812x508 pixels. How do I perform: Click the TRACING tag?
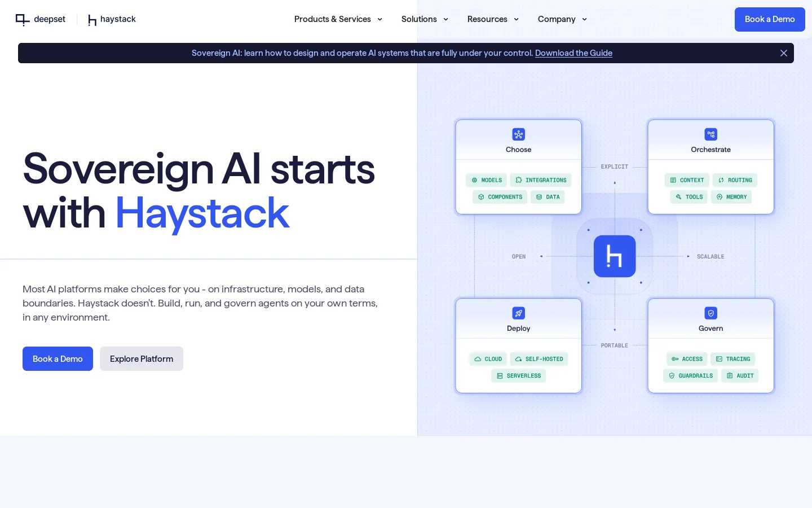point(733,359)
